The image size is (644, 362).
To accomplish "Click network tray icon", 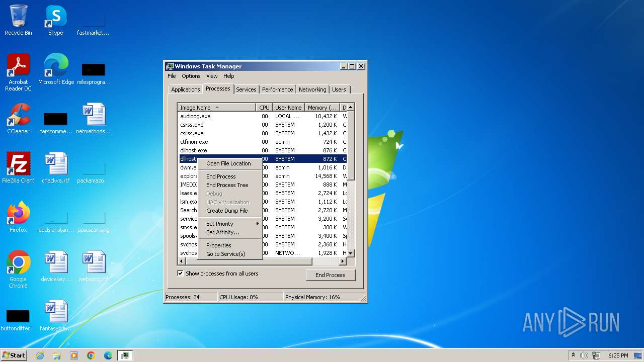I will point(596,355).
